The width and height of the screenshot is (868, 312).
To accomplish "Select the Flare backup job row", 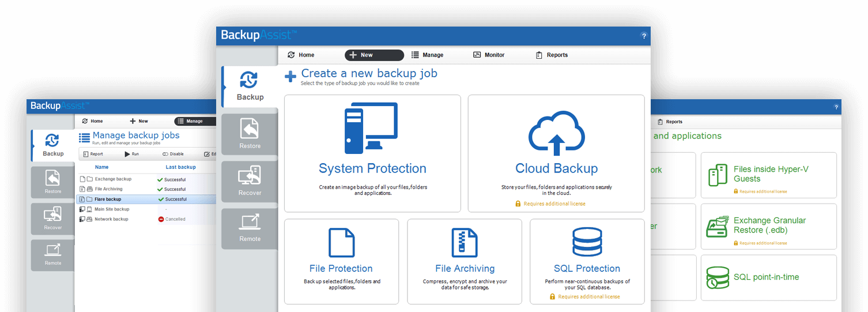I will (146, 199).
